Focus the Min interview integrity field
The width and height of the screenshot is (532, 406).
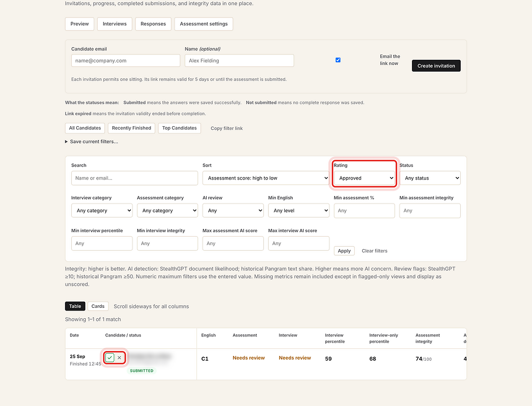167,243
